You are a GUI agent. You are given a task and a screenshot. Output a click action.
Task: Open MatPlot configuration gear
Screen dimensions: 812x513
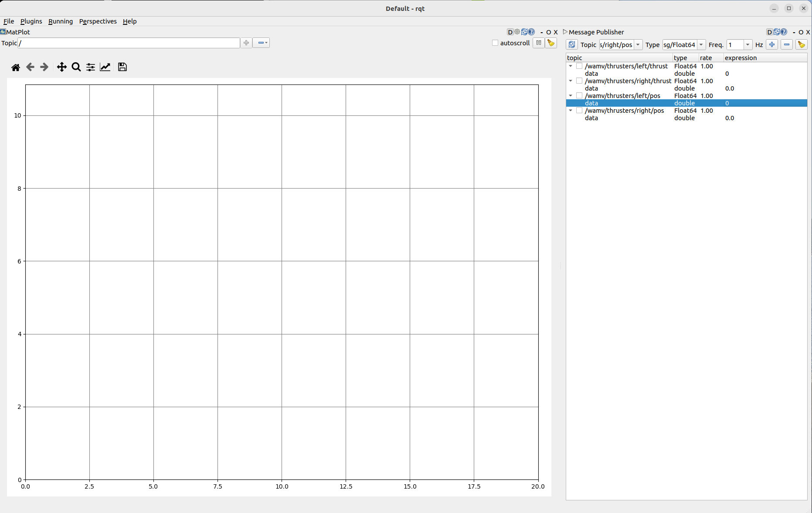pos(517,32)
